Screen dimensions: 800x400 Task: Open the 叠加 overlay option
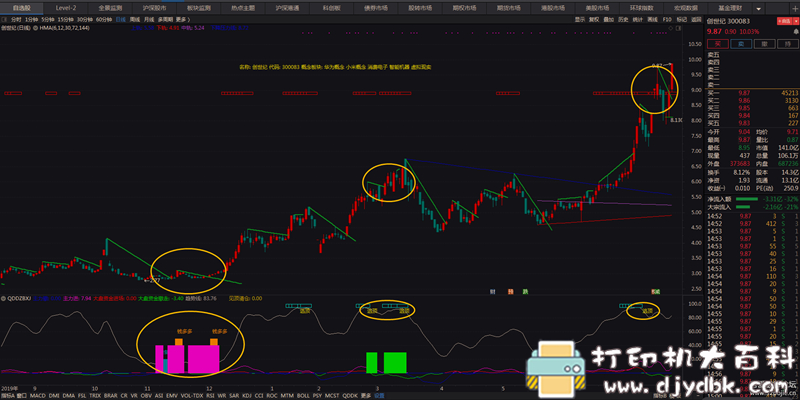pos(609,20)
